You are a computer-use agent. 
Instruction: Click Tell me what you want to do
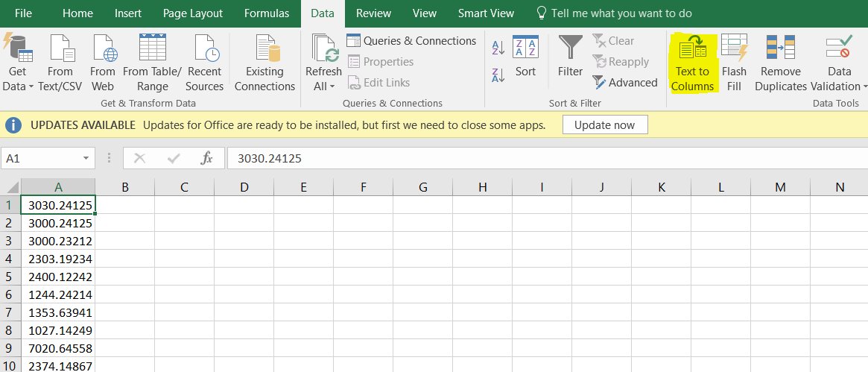pyautogui.click(x=615, y=13)
